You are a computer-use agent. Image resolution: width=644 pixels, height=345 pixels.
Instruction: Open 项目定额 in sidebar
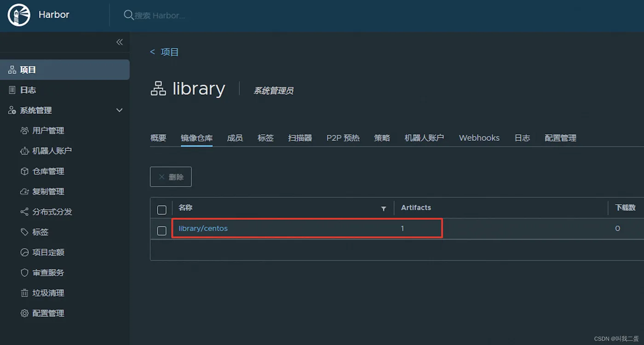pos(48,252)
